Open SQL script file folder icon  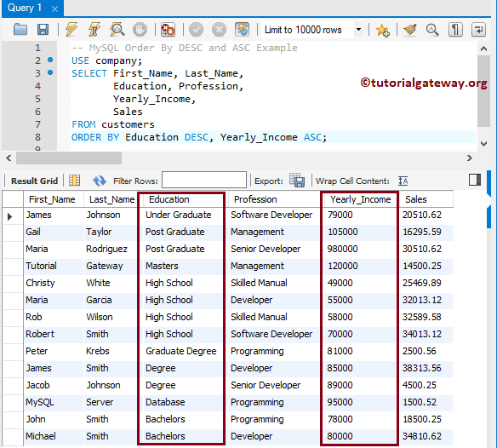pyautogui.click(x=20, y=30)
